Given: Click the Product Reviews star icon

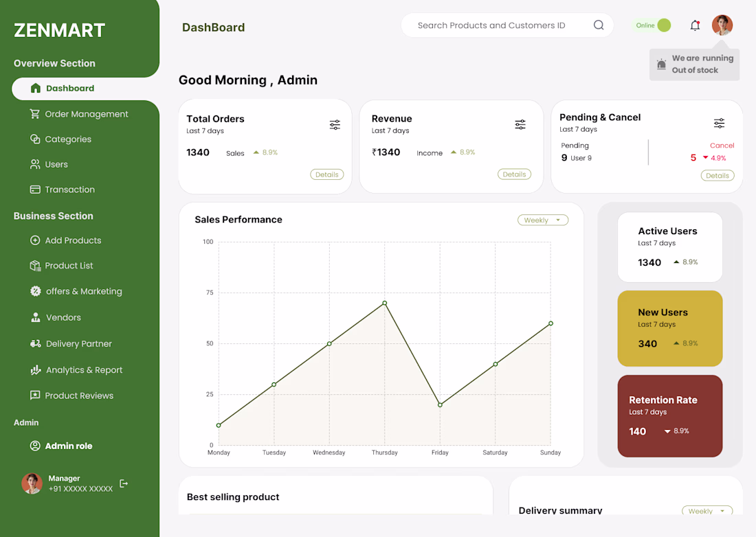Looking at the screenshot, I should (35, 396).
